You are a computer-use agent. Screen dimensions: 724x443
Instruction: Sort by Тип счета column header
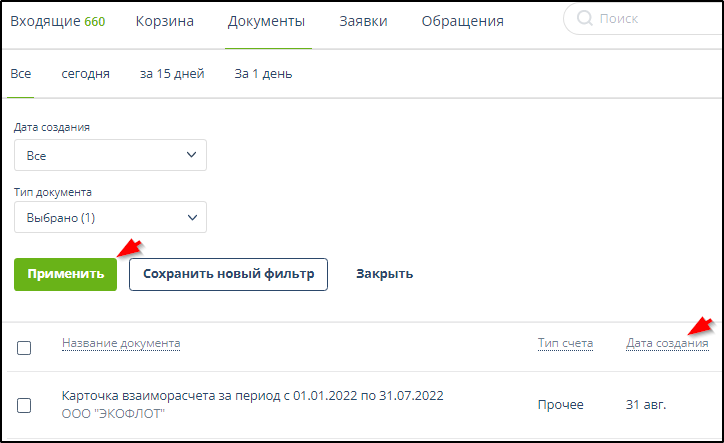point(565,344)
